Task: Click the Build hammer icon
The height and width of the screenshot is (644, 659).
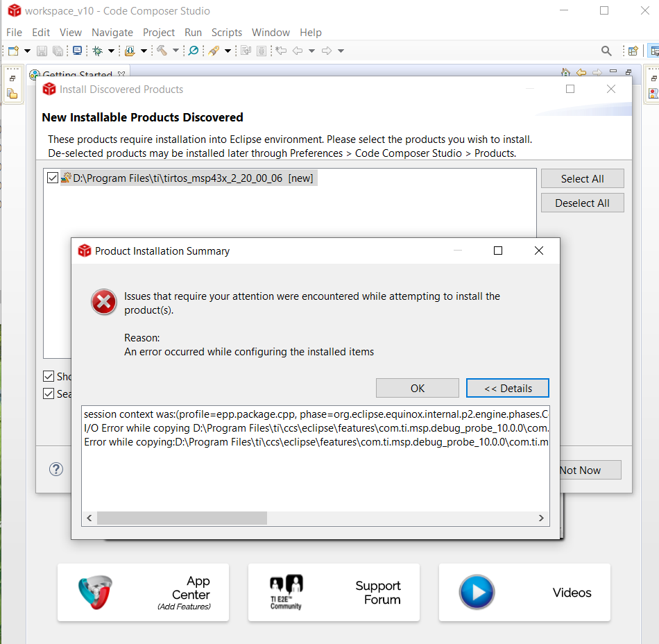Action: 162,51
